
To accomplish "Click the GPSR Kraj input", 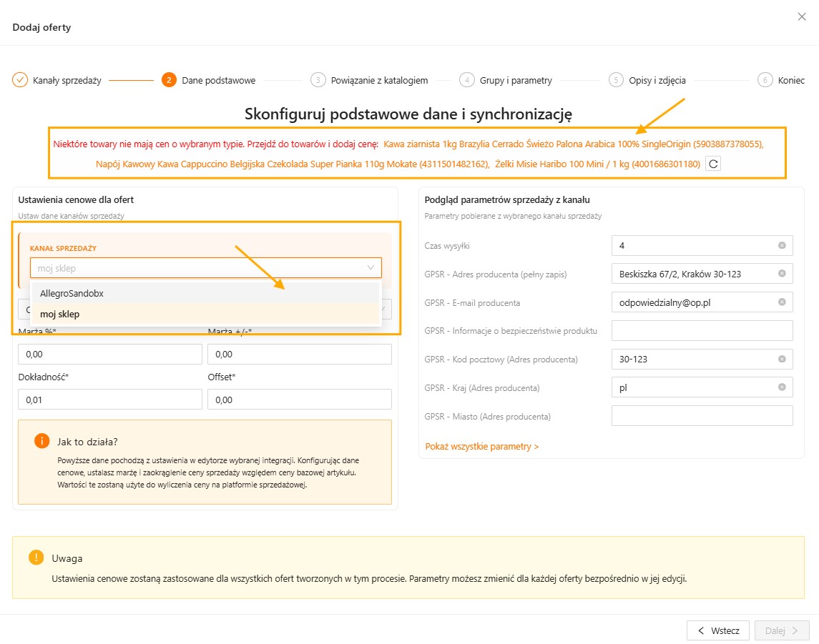I will [x=702, y=387].
